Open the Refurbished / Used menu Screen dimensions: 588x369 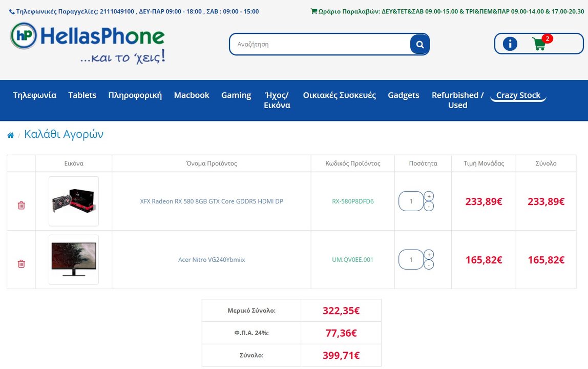[x=457, y=100]
